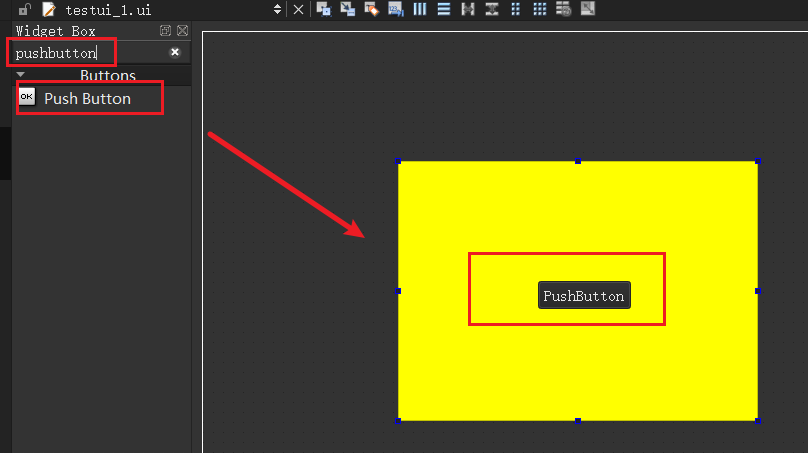Image resolution: width=808 pixels, height=453 pixels.
Task: Apply Form Layout
Action: [x=516, y=9]
